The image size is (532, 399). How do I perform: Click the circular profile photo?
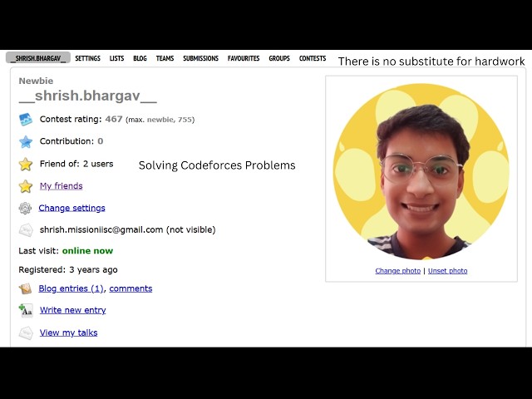pyautogui.click(x=421, y=172)
